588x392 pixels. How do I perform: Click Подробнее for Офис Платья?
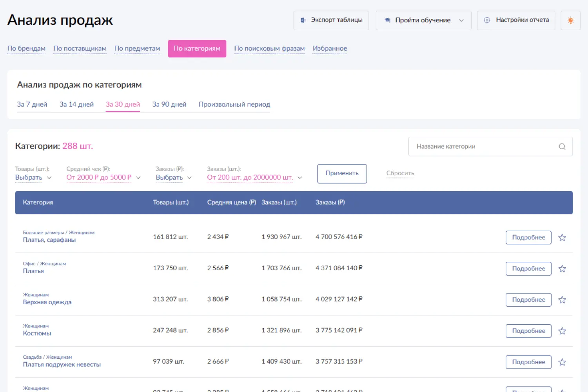(x=528, y=269)
